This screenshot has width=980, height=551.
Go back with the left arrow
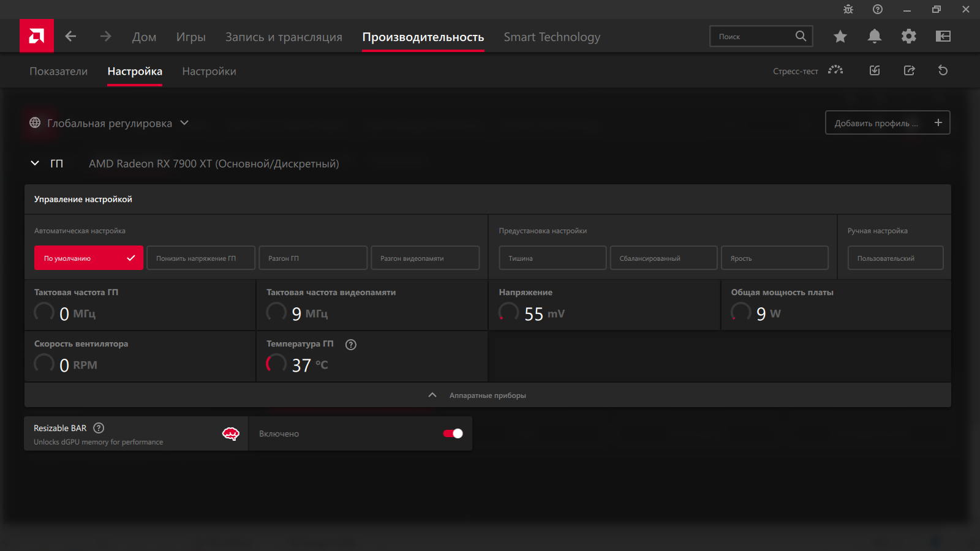tap(71, 37)
